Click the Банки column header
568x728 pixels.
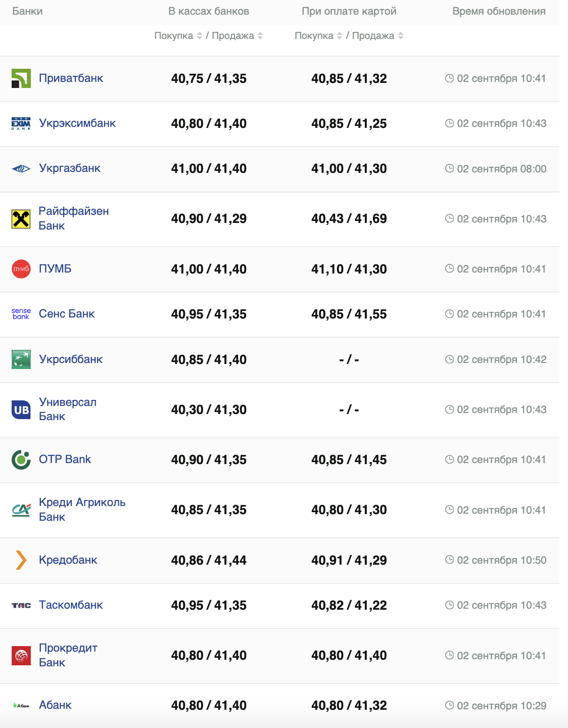pos(27,11)
